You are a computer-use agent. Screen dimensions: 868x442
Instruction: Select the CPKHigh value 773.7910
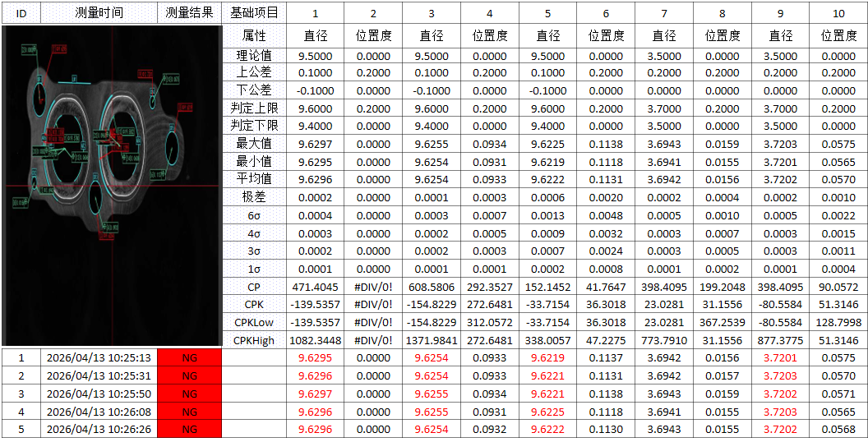(664, 339)
